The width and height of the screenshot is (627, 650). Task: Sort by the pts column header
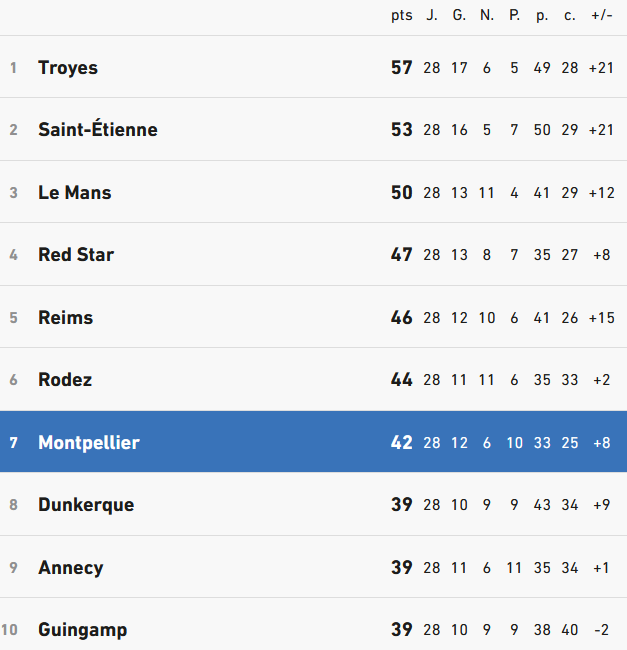[401, 15]
